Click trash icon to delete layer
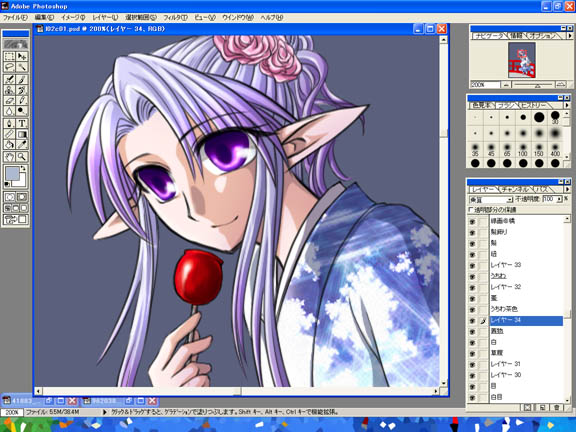This screenshot has height=432, width=576. click(557, 407)
